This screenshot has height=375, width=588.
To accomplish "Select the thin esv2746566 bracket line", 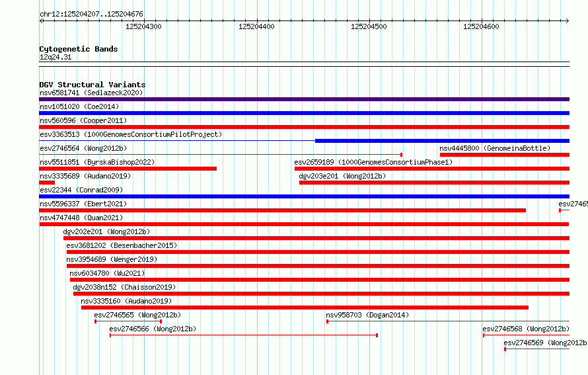I will 244,335.
